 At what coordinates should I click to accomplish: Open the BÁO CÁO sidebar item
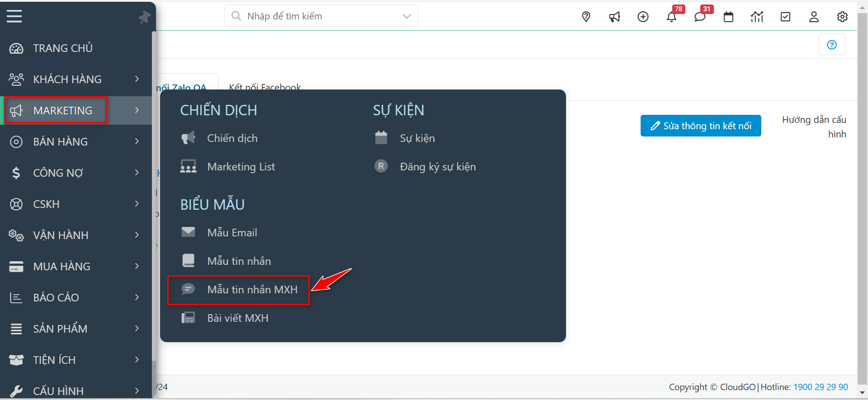(x=76, y=297)
